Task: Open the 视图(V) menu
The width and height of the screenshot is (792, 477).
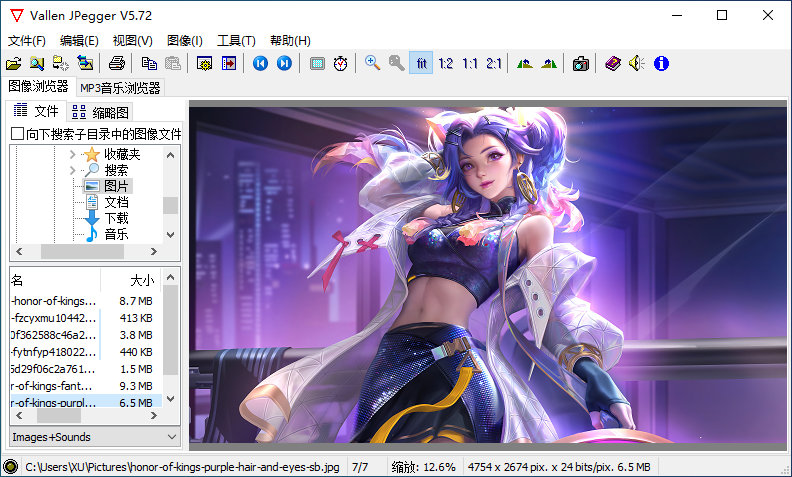Action: (132, 40)
